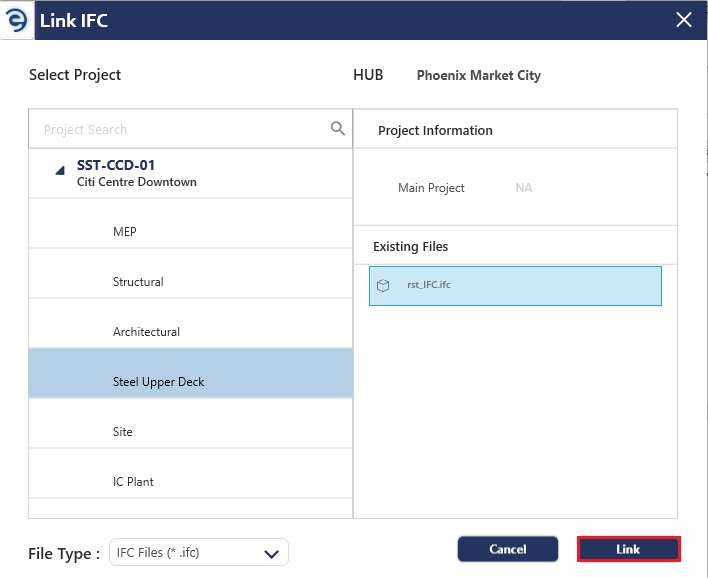Select the rst_IFC.ifc existing file

click(515, 286)
